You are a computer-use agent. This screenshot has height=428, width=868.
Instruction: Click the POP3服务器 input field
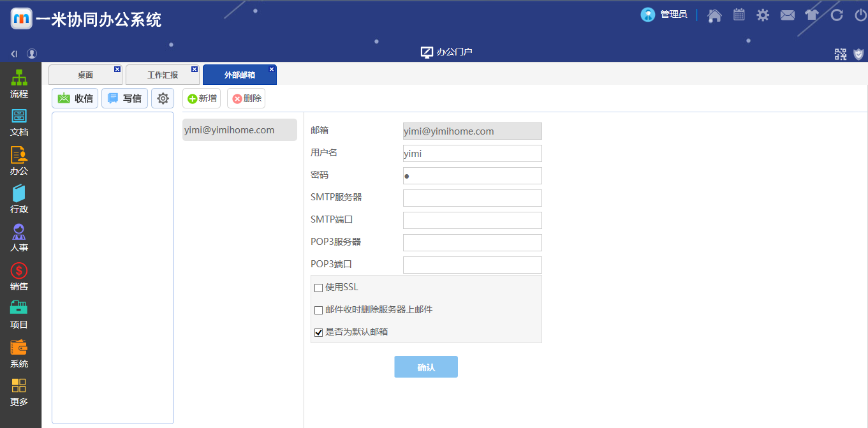473,242
